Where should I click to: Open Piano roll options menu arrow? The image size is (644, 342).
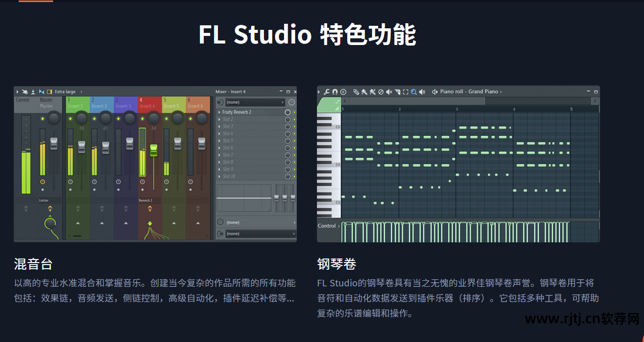(319, 92)
